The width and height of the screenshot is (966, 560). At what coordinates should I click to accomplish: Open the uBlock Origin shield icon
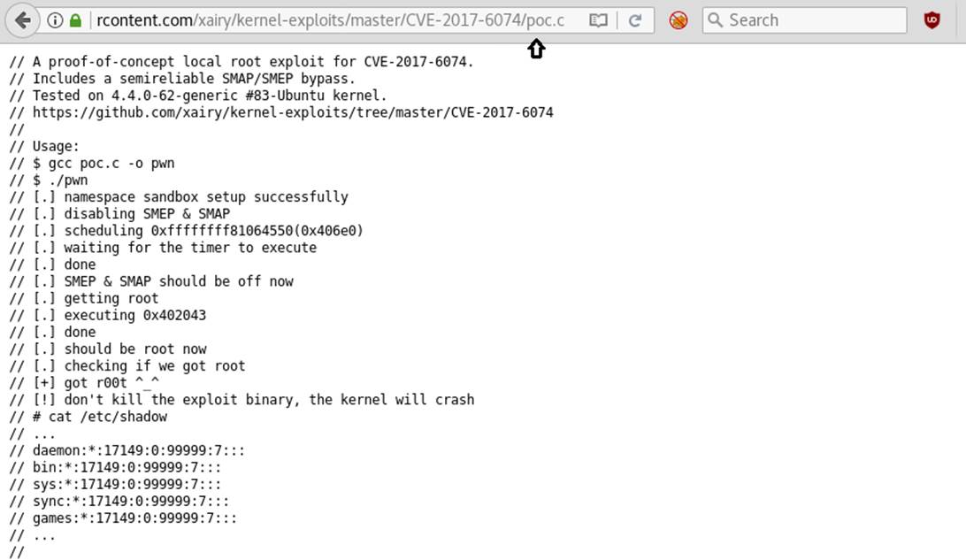[x=931, y=20]
